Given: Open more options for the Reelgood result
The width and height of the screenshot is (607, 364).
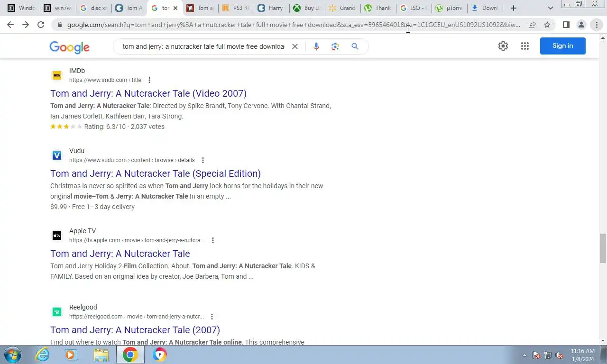Looking at the screenshot, I should click(x=212, y=317).
